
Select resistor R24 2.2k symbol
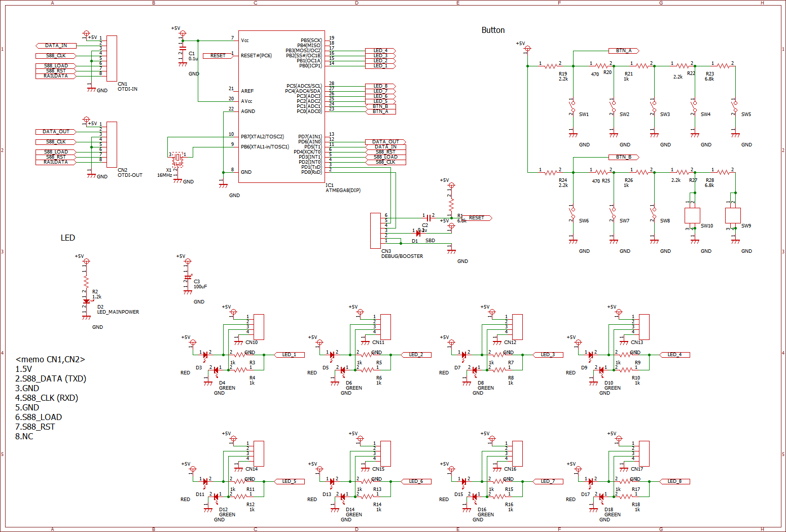click(550, 172)
